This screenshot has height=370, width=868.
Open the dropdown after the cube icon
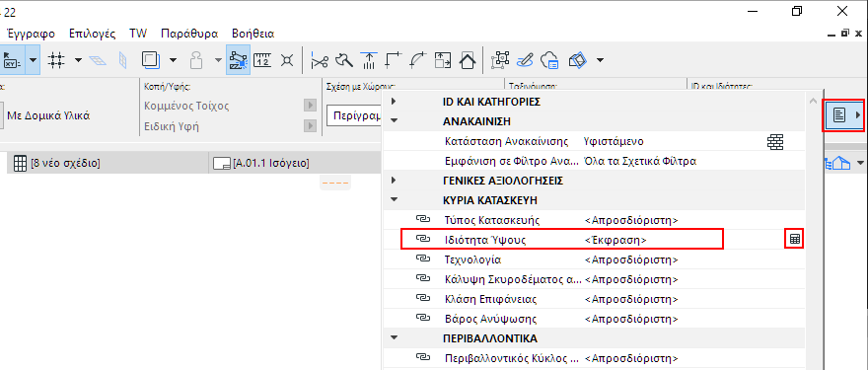[600, 60]
